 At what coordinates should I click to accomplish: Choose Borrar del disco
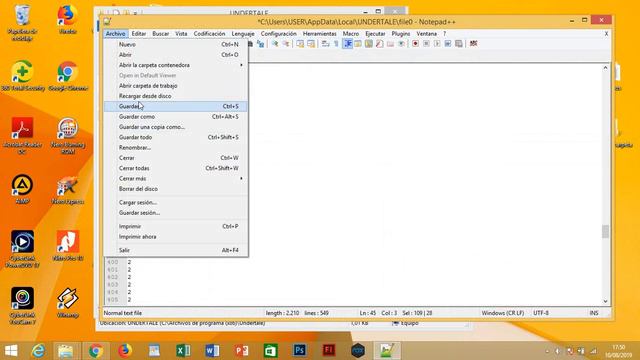point(176,189)
